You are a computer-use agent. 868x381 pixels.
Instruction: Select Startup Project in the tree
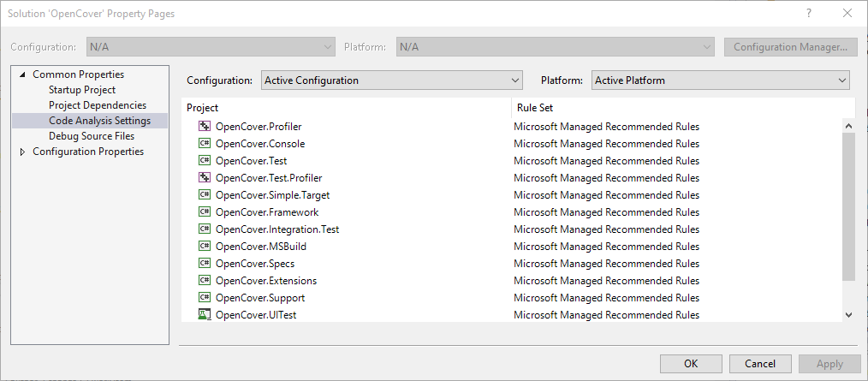point(82,90)
